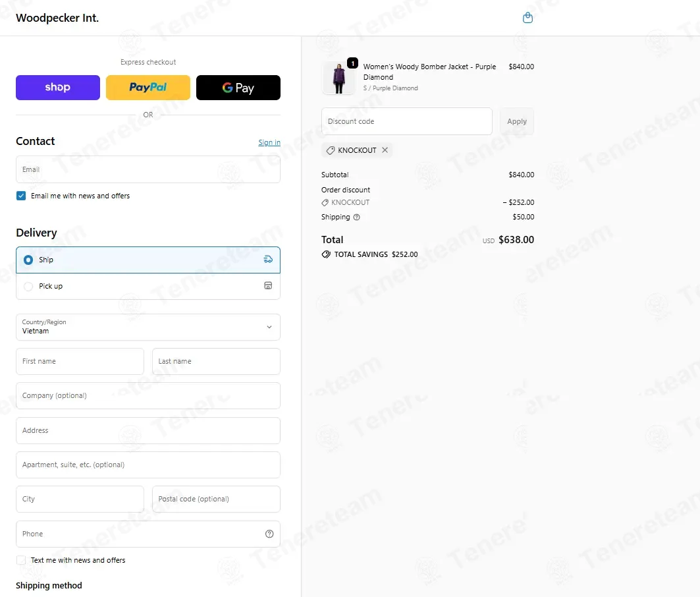The height and width of the screenshot is (597, 700).
Task: Click the Sign in link
Action: pos(269,142)
